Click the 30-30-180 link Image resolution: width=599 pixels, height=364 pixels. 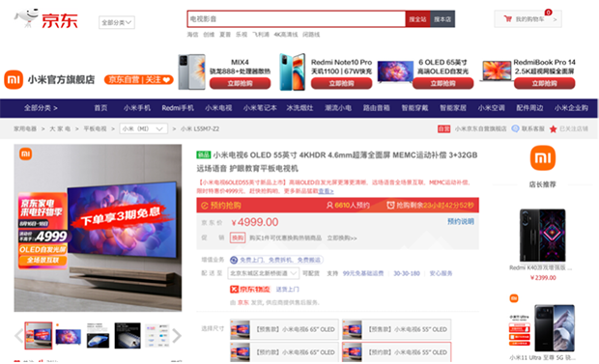point(407,273)
